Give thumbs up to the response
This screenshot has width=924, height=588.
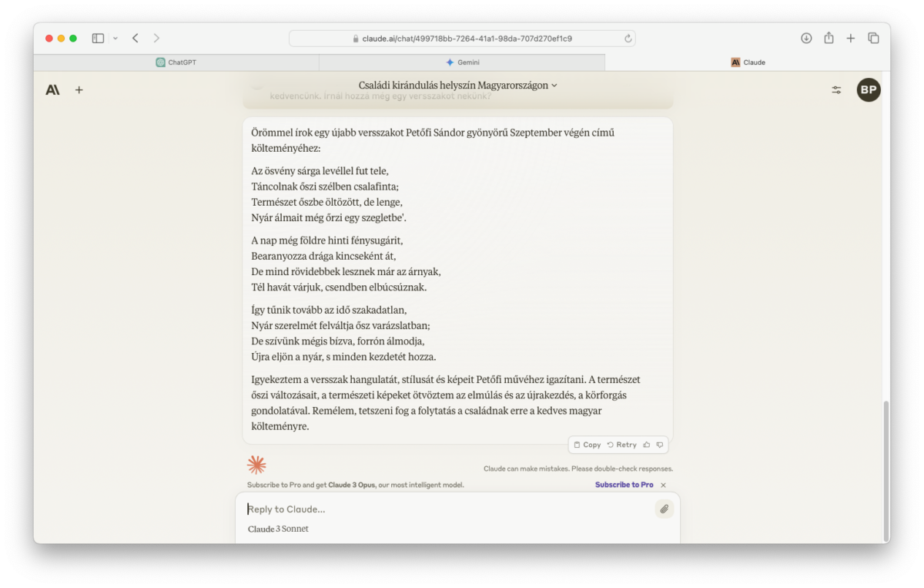pos(646,445)
